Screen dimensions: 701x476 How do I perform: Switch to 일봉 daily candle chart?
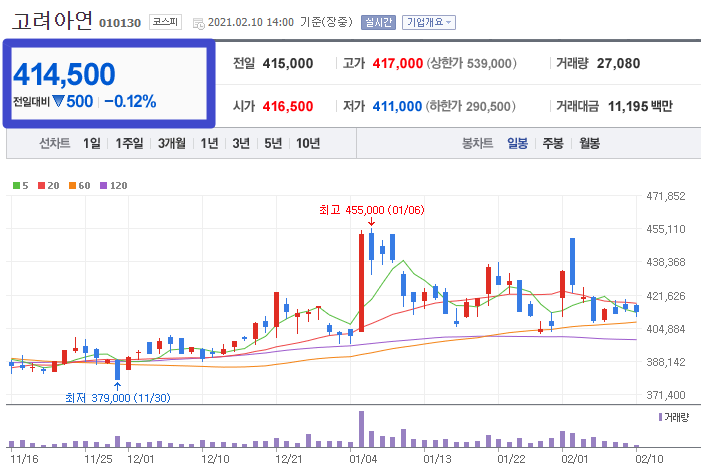coord(517,143)
